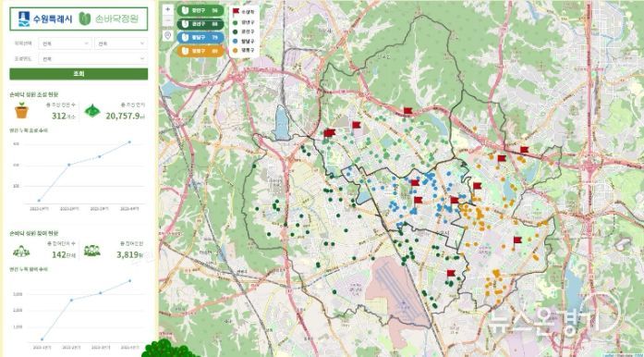
Task: Click the red flag legend entry
Action: point(242,12)
